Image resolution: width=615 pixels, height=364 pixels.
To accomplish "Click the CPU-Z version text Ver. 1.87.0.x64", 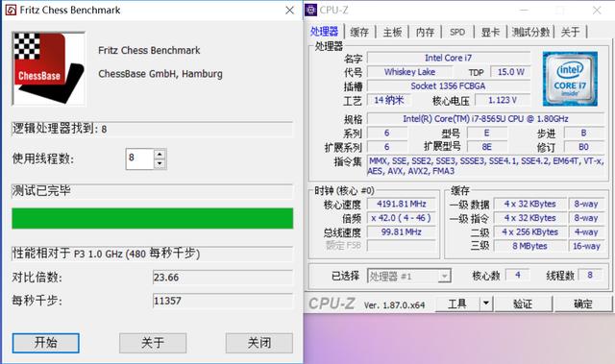I will click(394, 305).
